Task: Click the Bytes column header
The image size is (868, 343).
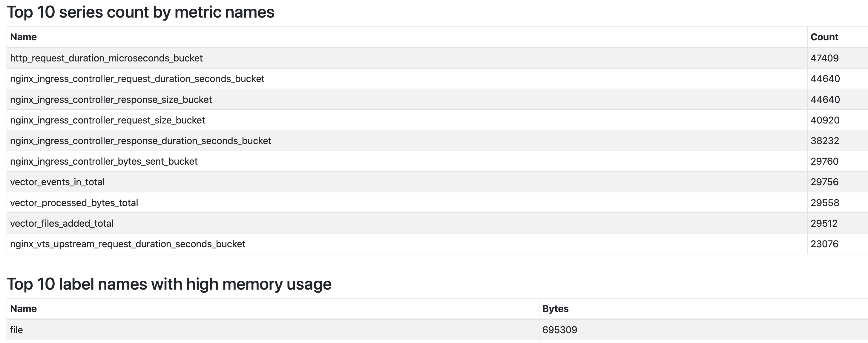Action: (555, 309)
